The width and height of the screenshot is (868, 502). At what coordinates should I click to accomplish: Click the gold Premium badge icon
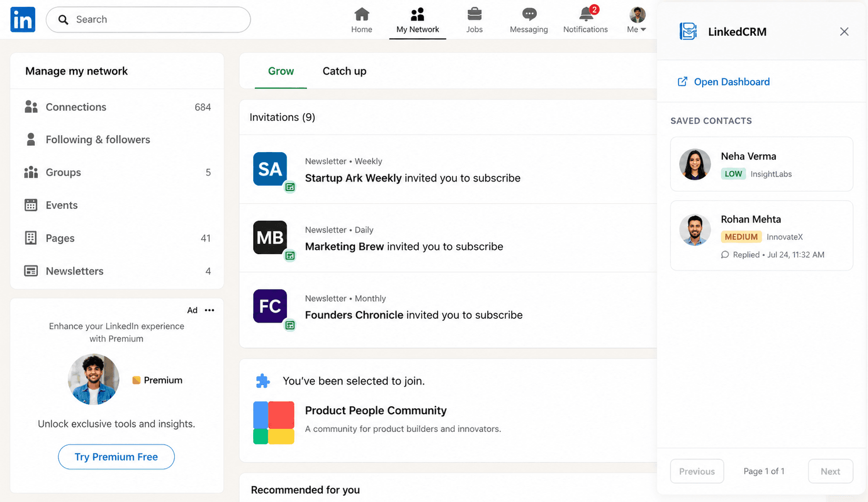tap(136, 380)
